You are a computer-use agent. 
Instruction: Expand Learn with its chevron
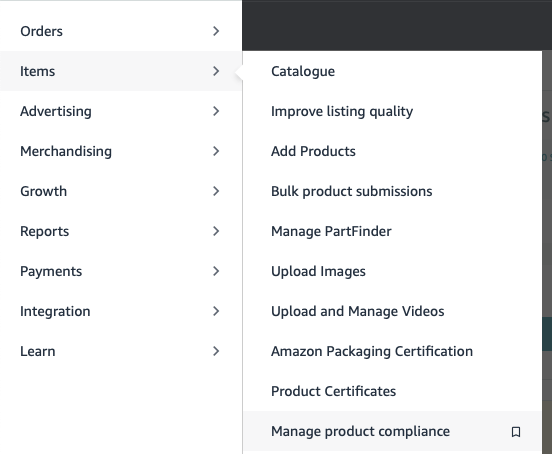coord(216,351)
